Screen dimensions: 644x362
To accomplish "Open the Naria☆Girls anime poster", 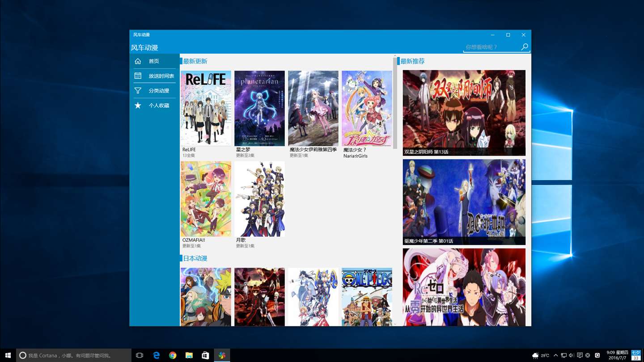I will [x=367, y=108].
